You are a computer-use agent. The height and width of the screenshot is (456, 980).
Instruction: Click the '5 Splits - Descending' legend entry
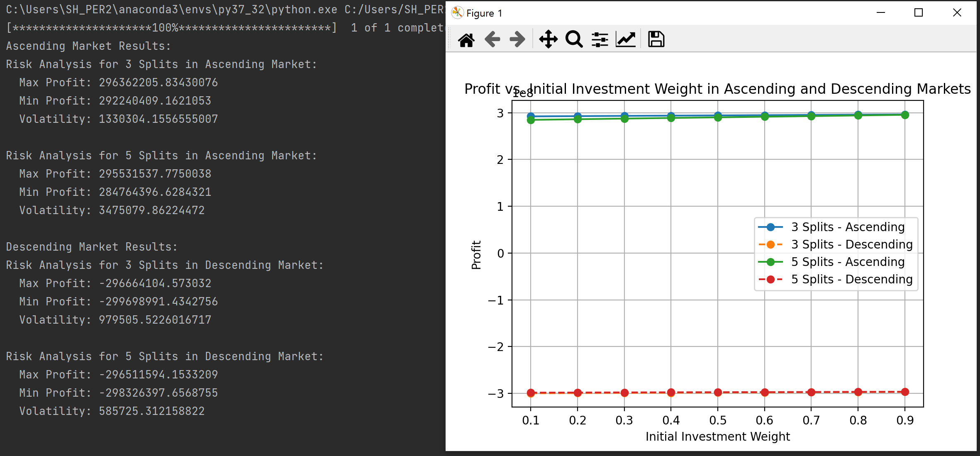point(852,279)
